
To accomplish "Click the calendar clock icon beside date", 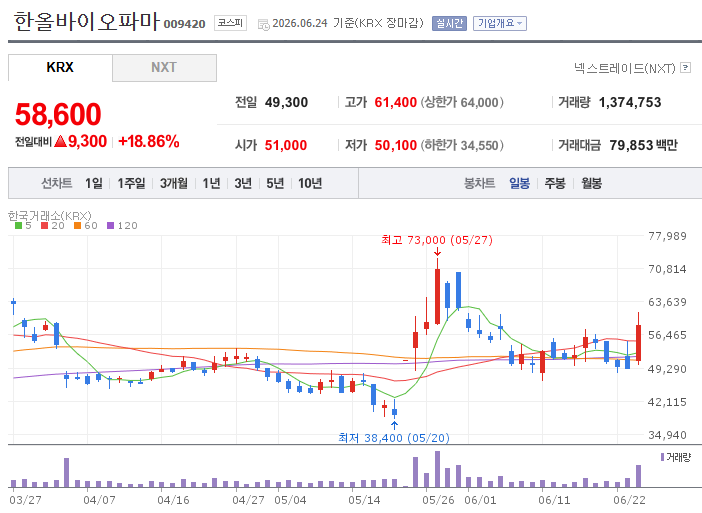I will tap(264, 25).
